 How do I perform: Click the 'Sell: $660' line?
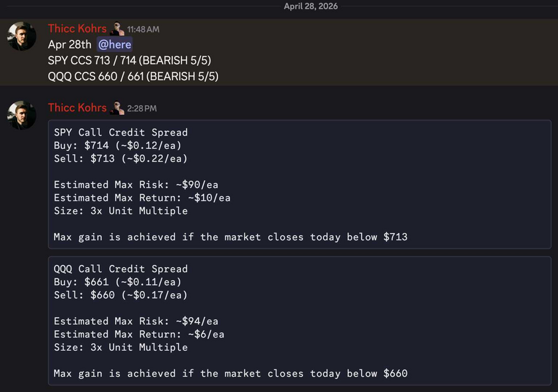click(x=120, y=295)
